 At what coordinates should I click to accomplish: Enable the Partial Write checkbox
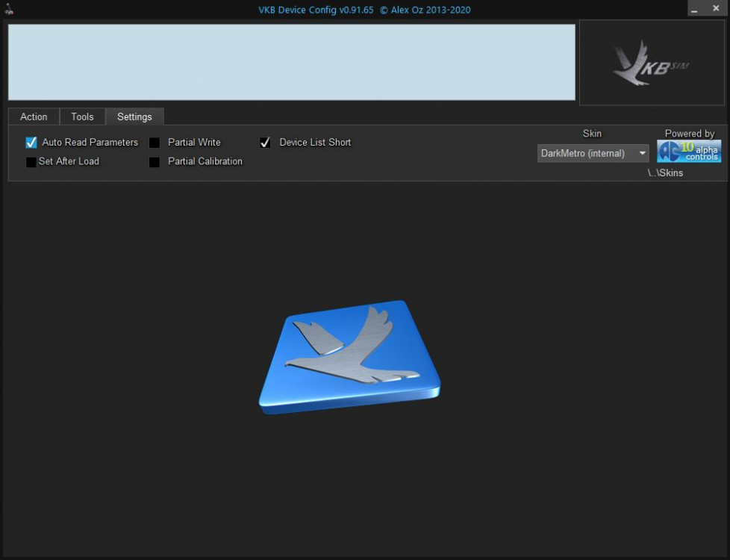[155, 143]
